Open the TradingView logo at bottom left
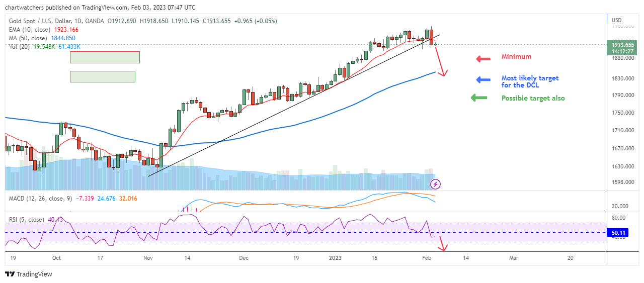Image resolution: width=644 pixels, height=283 pixels. 29,274
